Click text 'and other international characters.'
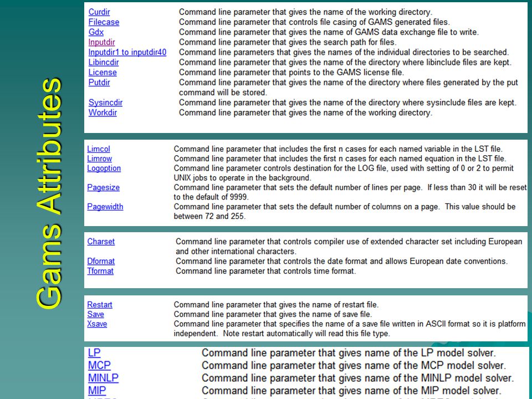Image resolution: width=532 pixels, height=399 pixels. tap(236, 252)
